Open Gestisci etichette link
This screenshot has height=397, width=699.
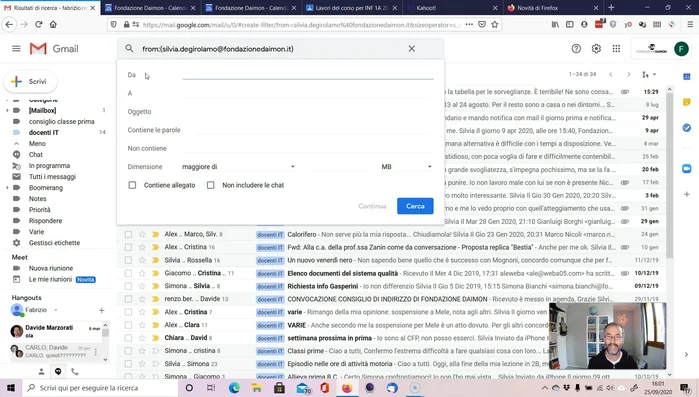pos(54,243)
